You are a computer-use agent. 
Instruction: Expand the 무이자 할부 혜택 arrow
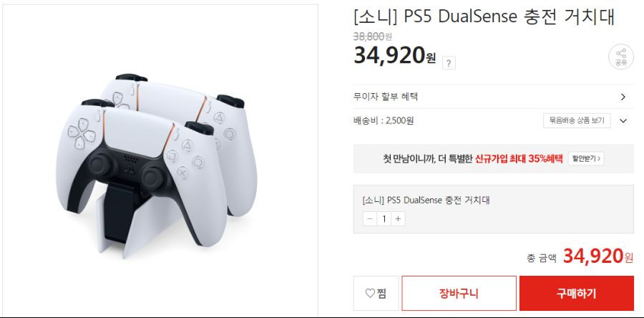click(x=623, y=97)
